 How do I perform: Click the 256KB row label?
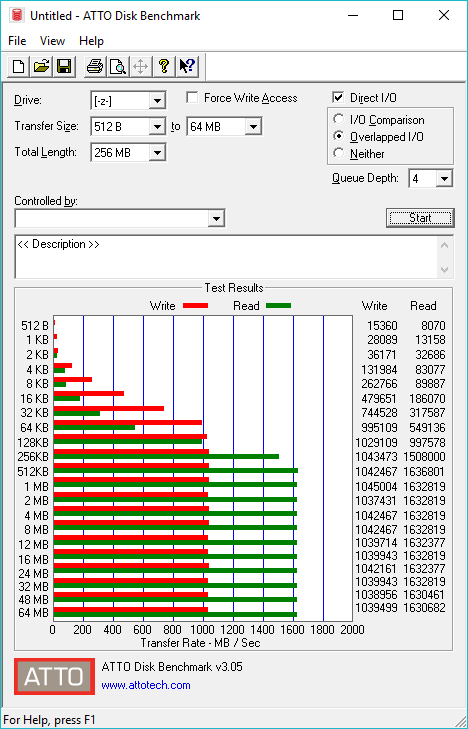pos(33,457)
